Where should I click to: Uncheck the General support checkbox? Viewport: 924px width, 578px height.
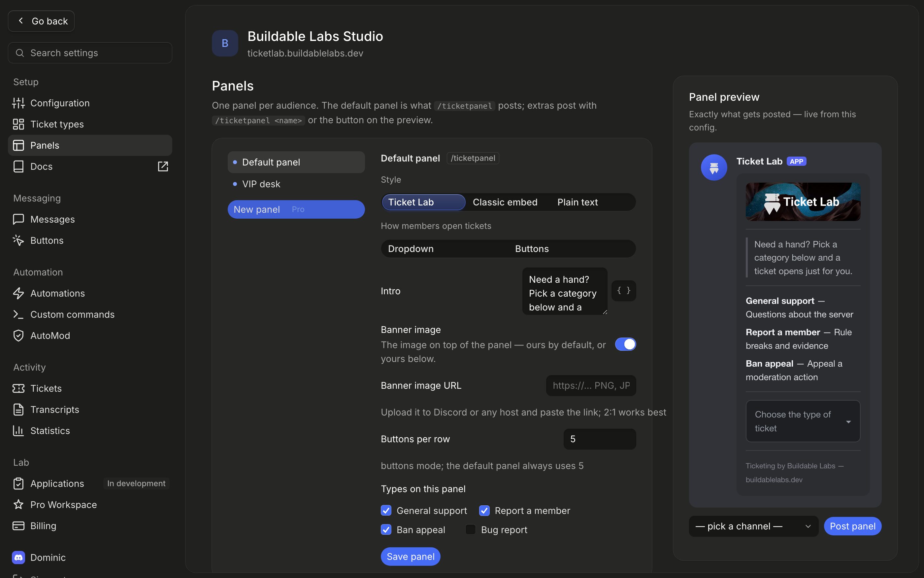pyautogui.click(x=386, y=510)
